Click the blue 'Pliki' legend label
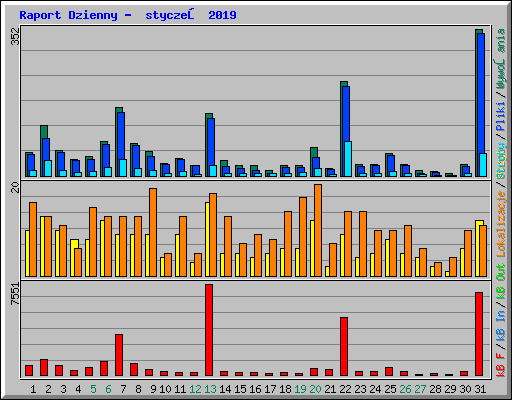 tap(501, 116)
